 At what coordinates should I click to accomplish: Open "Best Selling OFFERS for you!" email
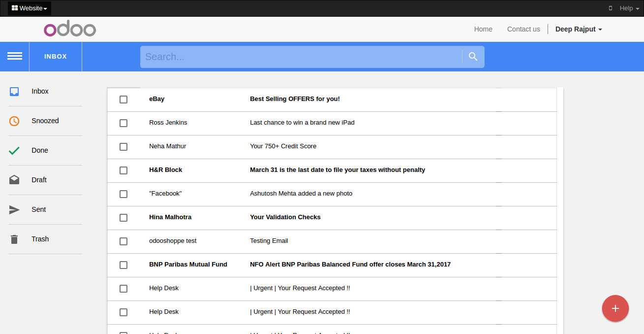coord(295,99)
